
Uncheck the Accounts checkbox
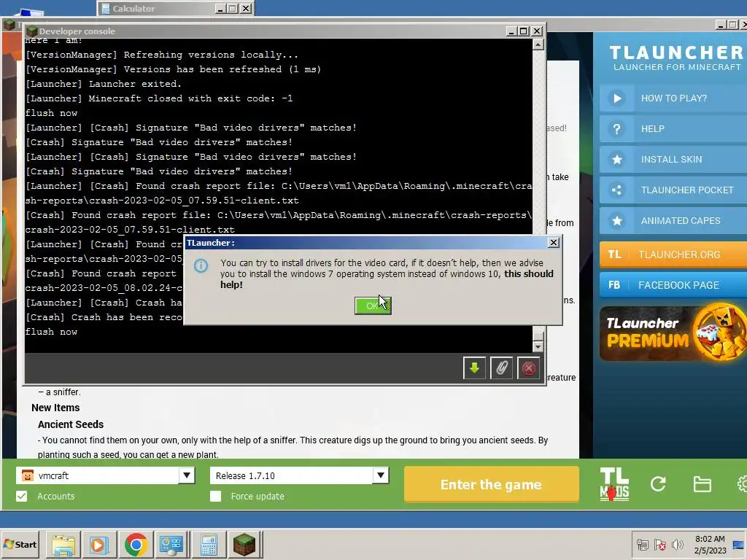(x=21, y=496)
